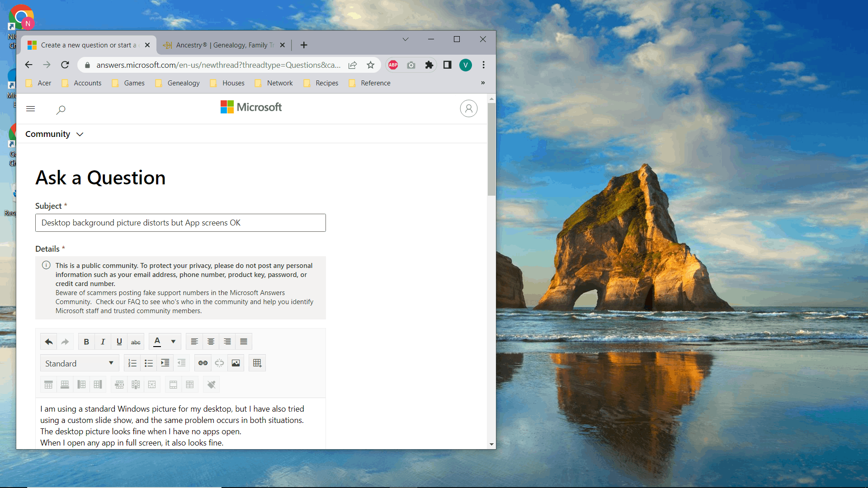This screenshot has height=488, width=868.
Task: Expand the Community dropdown menu
Action: (54, 134)
